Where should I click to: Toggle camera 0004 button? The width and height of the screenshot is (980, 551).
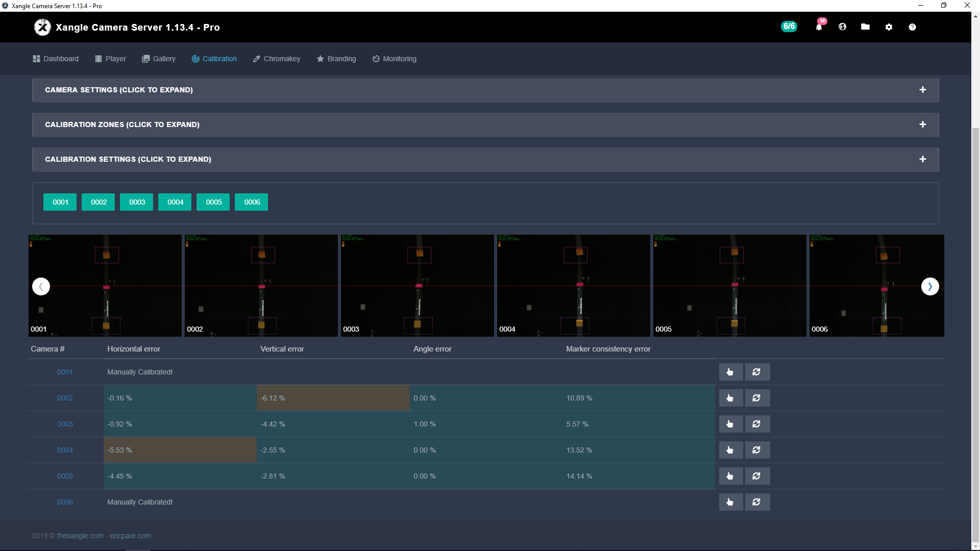pos(175,202)
